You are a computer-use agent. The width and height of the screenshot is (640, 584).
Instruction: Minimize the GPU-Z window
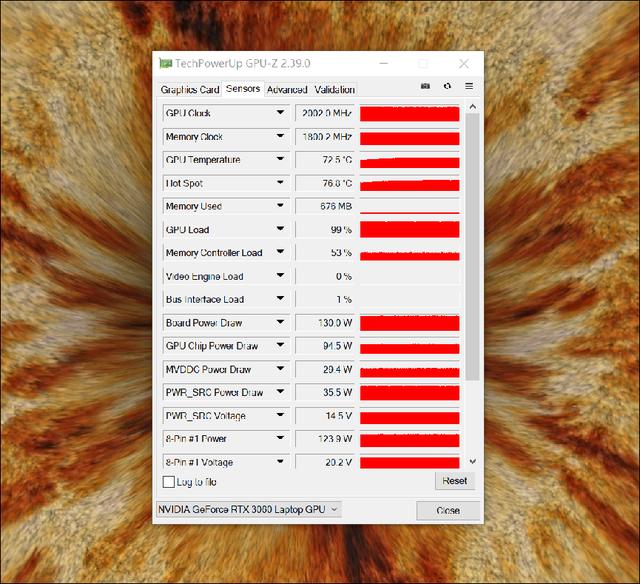point(383,64)
